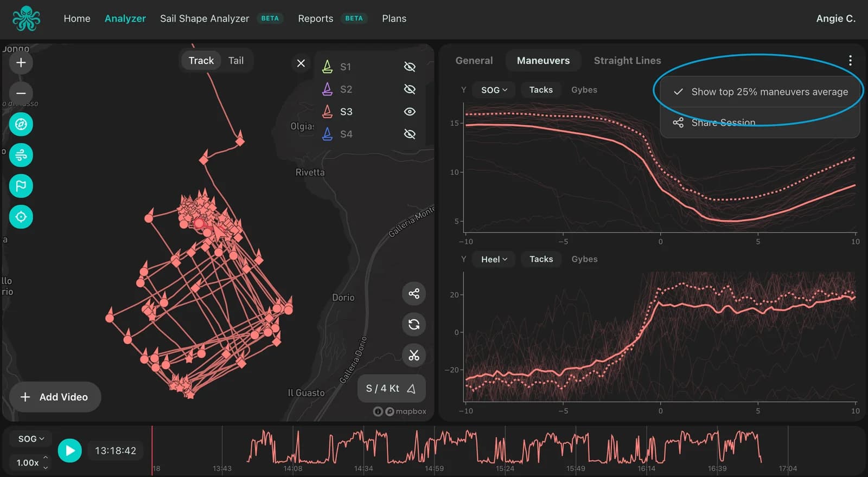
Task: Click Add Video button
Action: 55,397
